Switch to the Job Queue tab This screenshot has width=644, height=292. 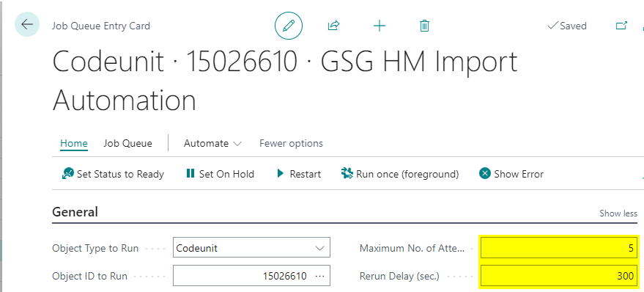[127, 144]
